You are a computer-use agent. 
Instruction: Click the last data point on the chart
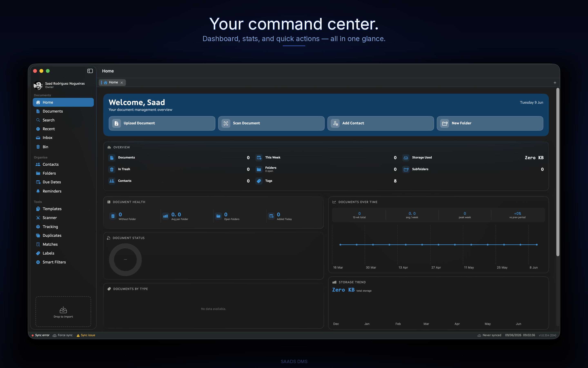pyautogui.click(x=537, y=245)
